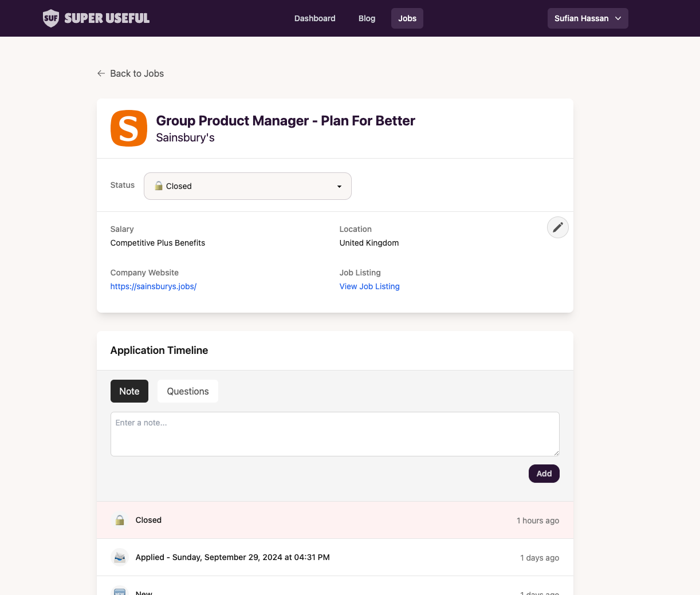The height and width of the screenshot is (595, 700).
Task: Click the orange Sainsbury's company logo
Action: point(129,128)
